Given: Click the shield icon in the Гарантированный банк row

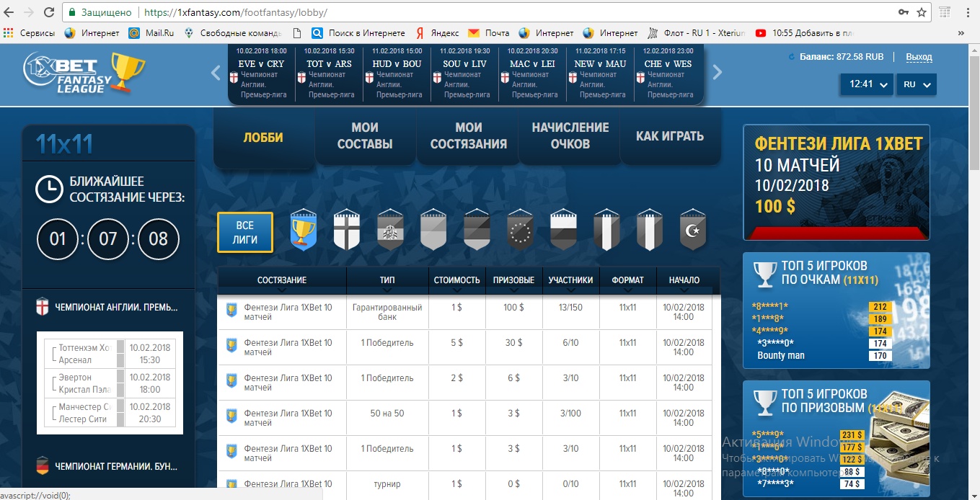Looking at the screenshot, I should tap(231, 310).
